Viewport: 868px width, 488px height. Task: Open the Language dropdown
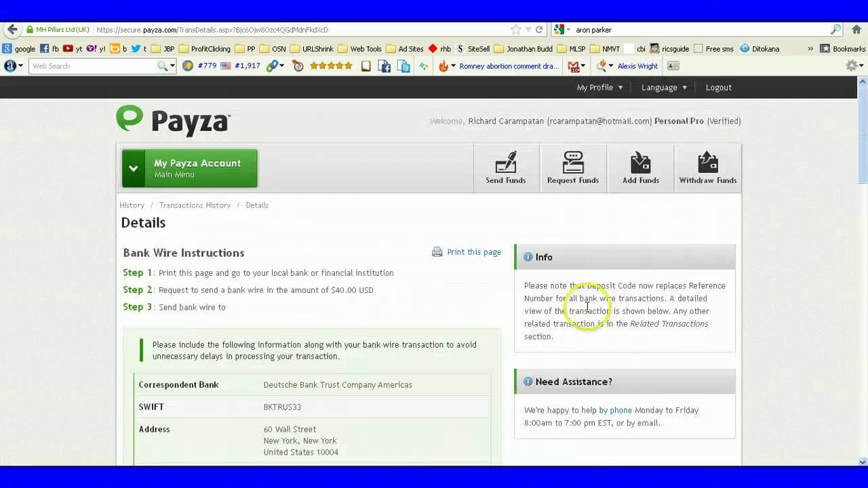pos(664,87)
